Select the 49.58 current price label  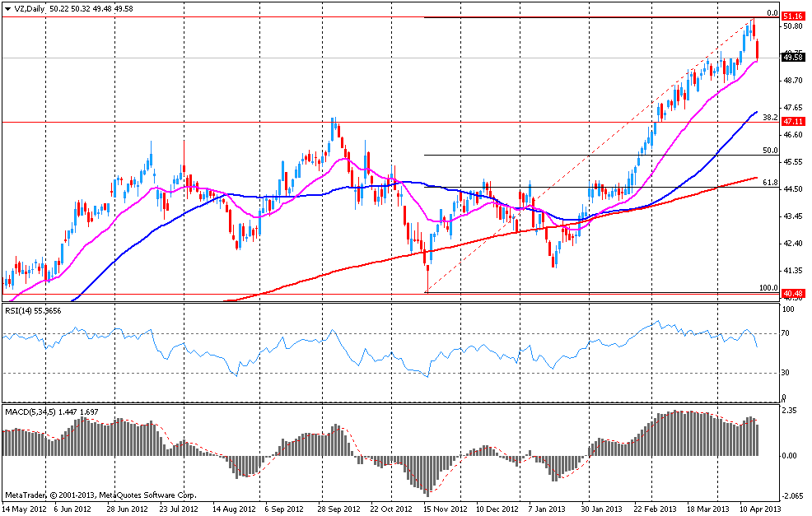click(793, 58)
